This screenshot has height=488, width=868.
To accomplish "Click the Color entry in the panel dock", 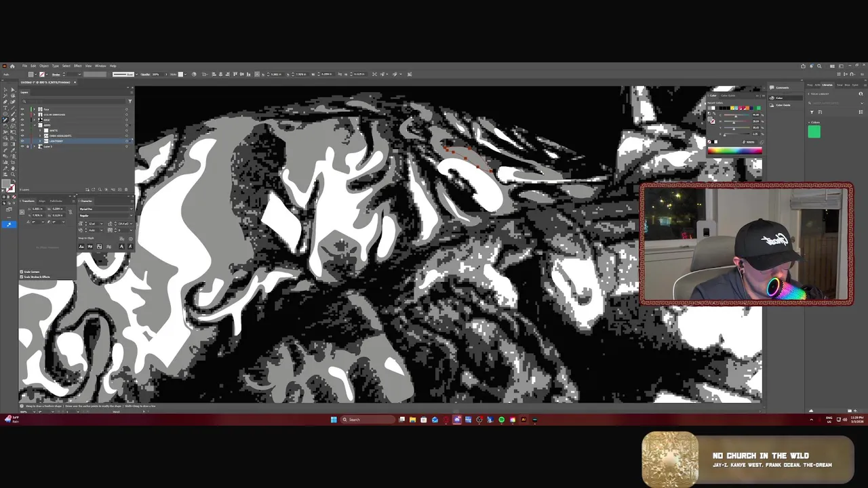I will pos(787,98).
